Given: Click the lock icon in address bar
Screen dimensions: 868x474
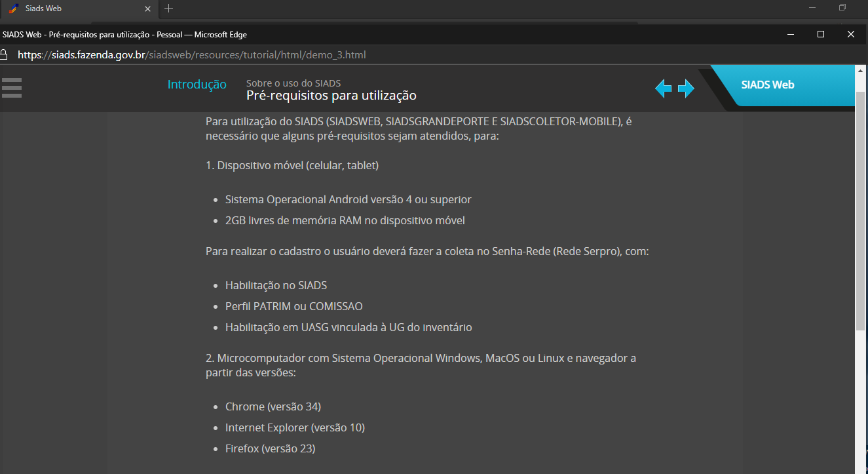Looking at the screenshot, I should (x=4, y=54).
